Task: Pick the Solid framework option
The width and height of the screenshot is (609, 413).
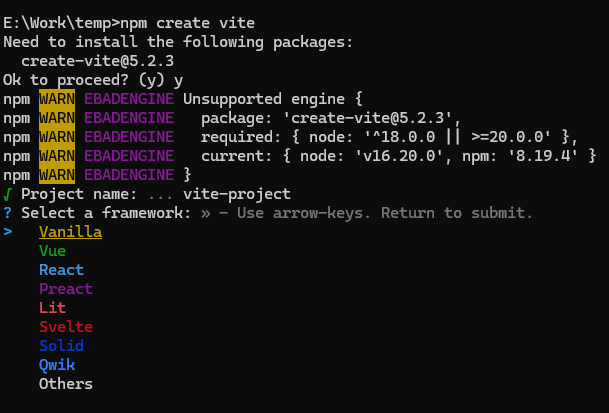Action: 61,346
